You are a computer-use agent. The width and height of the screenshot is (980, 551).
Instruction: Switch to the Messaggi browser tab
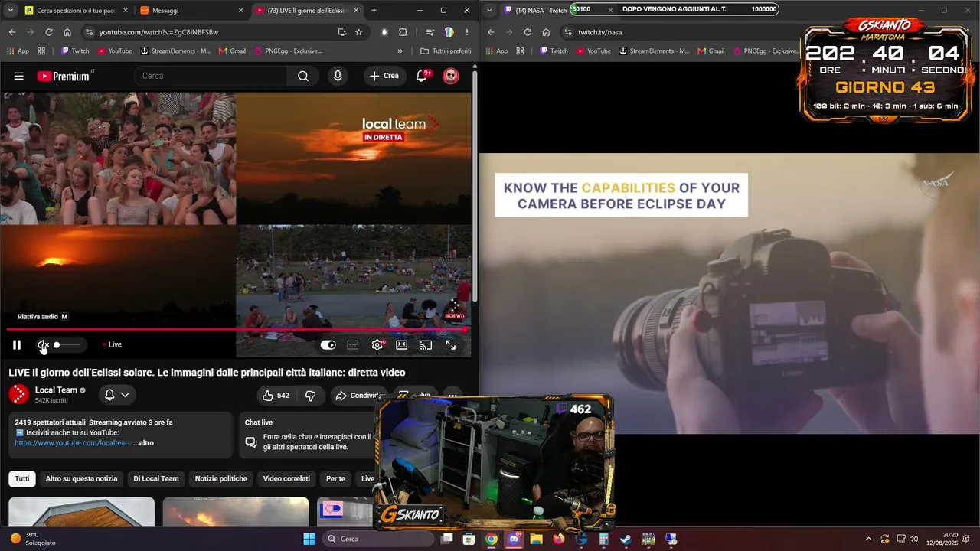191,11
